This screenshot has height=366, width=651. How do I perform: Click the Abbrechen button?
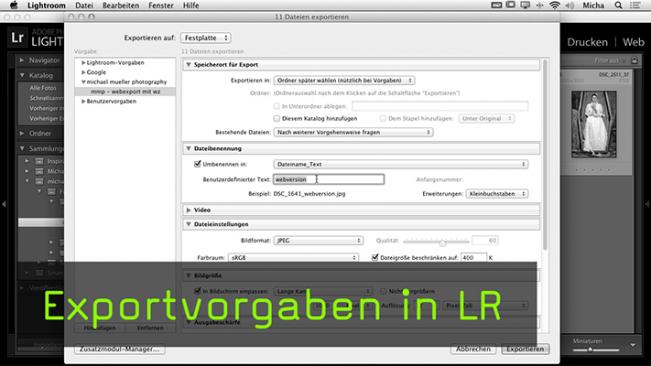[x=473, y=349]
